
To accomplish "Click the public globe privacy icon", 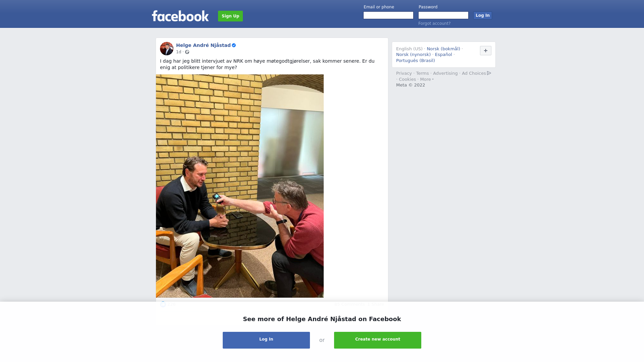I will point(187,52).
